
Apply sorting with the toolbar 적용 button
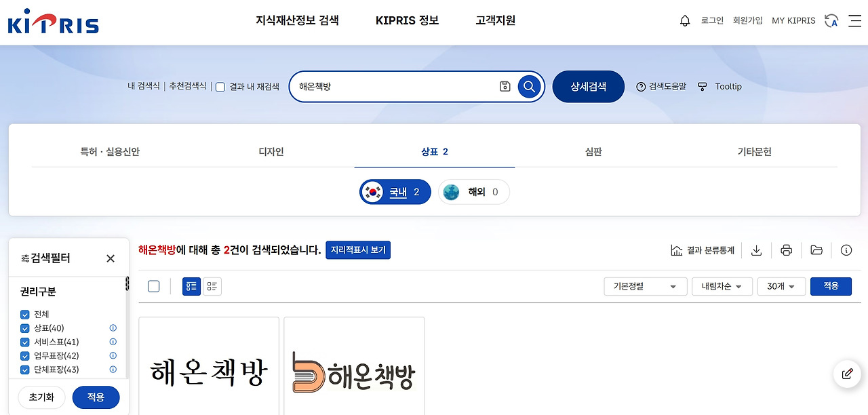[831, 286]
